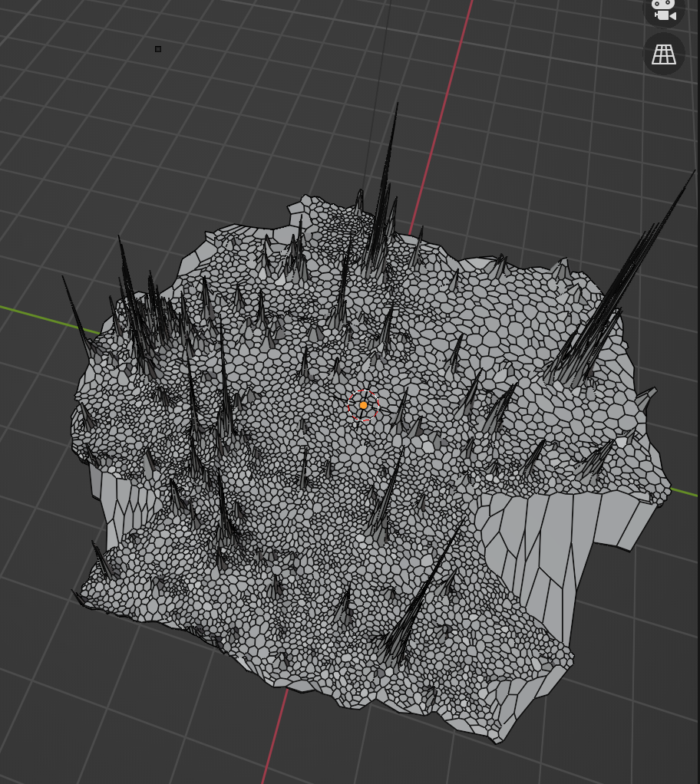Select the small dark square object on grid
The height and width of the screenshot is (784, 700).
pos(158,49)
